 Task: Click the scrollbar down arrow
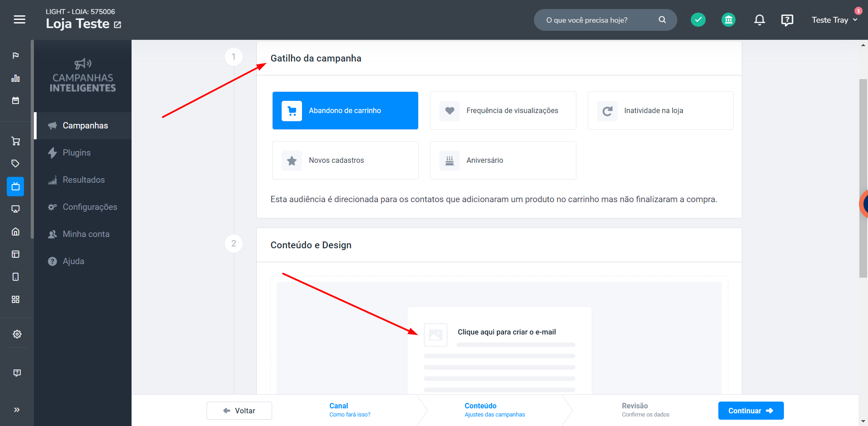[x=863, y=421]
